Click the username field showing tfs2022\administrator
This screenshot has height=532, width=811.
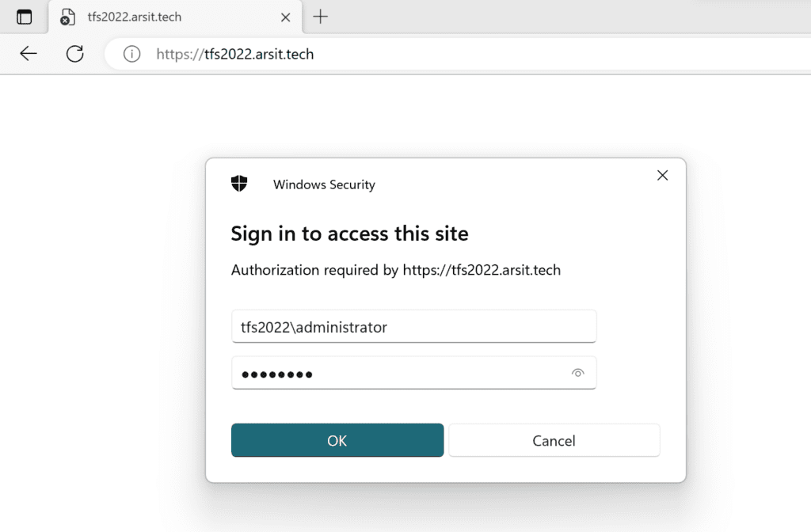click(x=413, y=325)
